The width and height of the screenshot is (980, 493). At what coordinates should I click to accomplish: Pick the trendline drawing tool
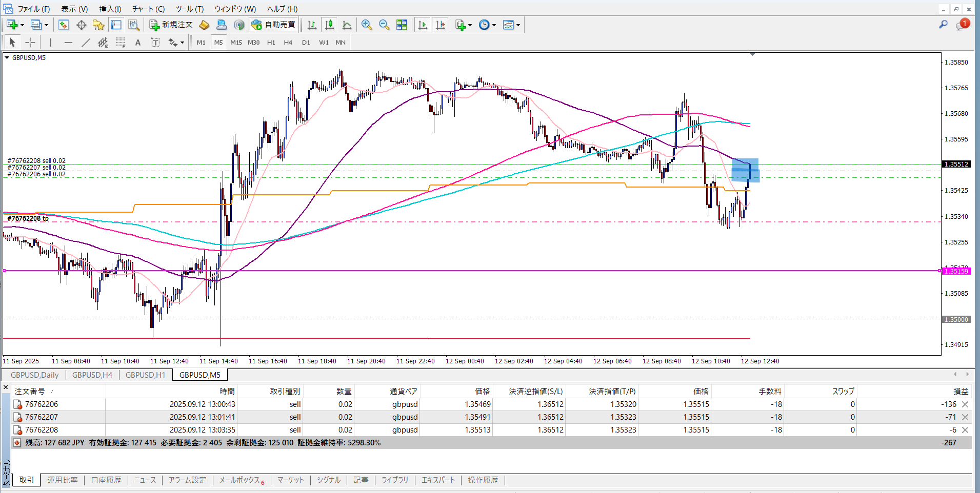[x=86, y=43]
